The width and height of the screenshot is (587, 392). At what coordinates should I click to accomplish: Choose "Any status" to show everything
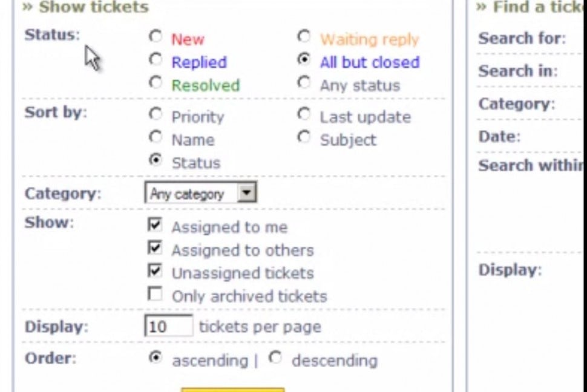304,83
